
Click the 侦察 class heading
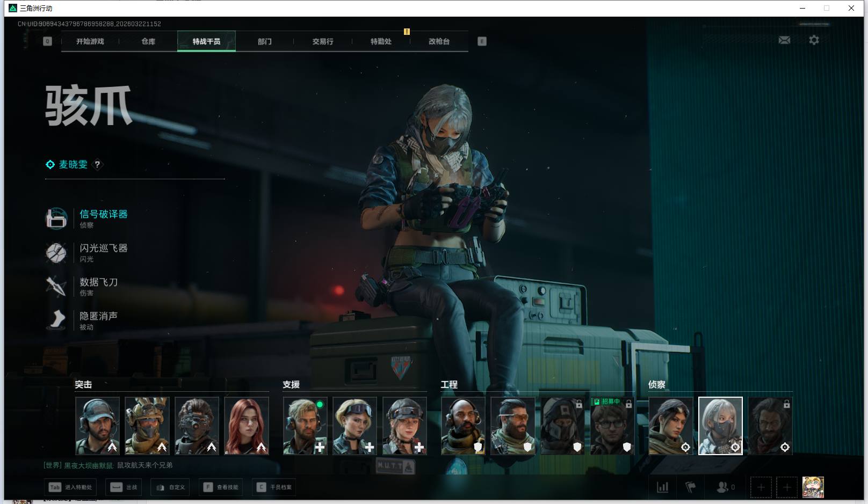(x=657, y=384)
